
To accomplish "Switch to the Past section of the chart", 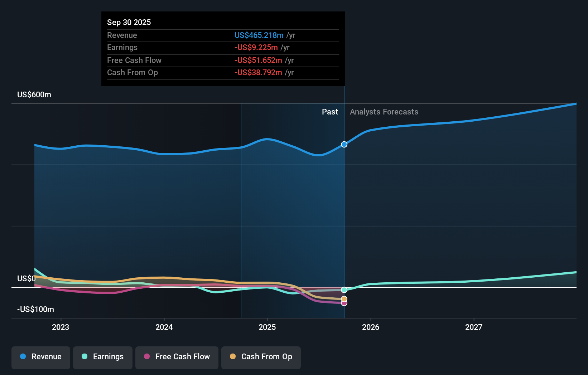I will click(329, 112).
